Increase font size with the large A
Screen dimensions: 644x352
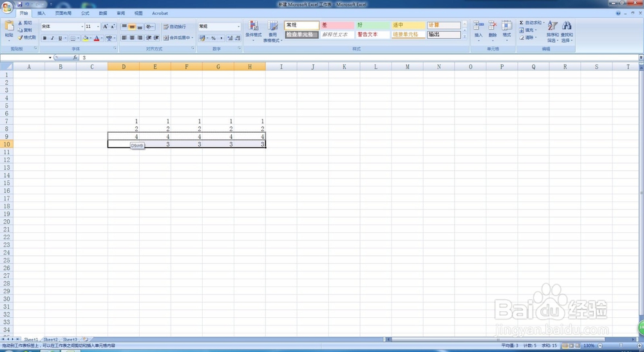point(105,26)
